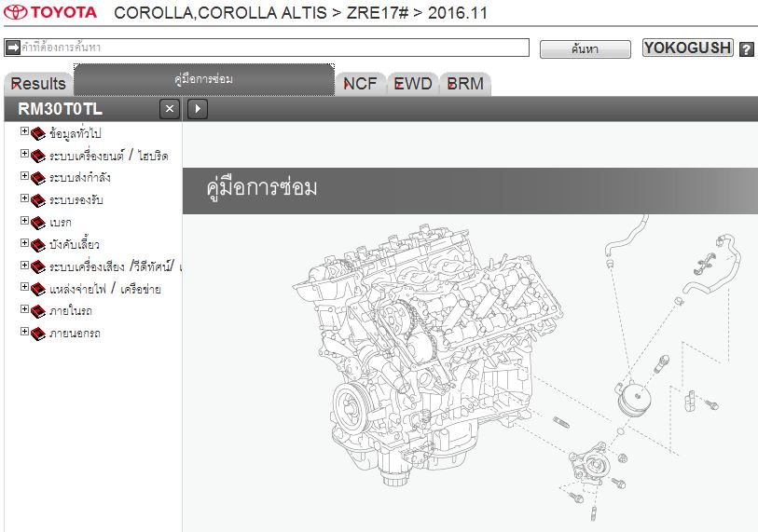The image size is (758, 532).
Task: Open the EWD tab
Action: pyautogui.click(x=413, y=84)
